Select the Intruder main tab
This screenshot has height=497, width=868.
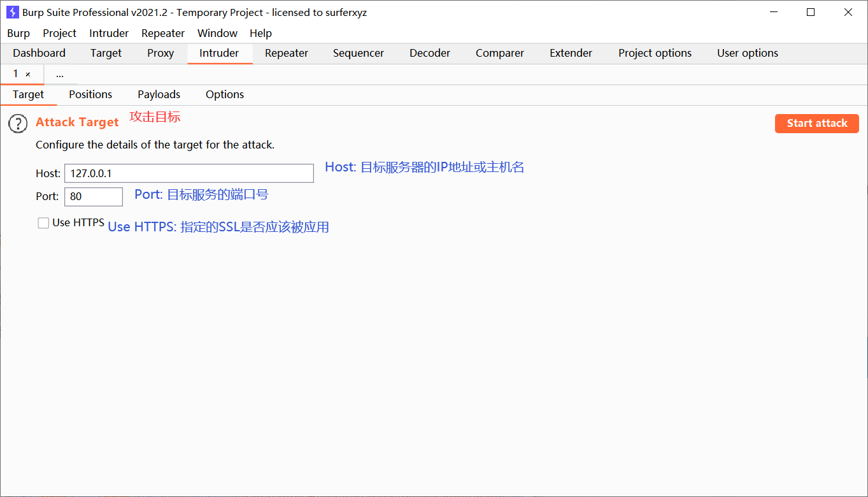(219, 54)
